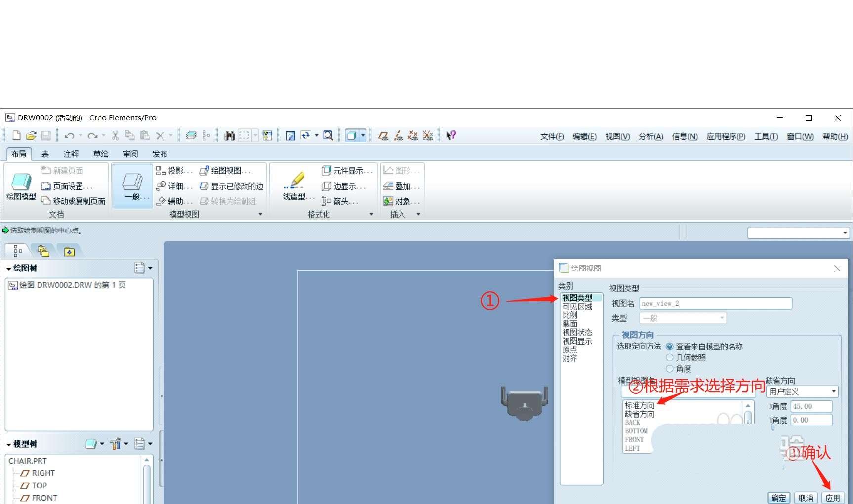Open 绘图视图 drawing view ribbon command
The height and width of the screenshot is (504, 853).
225,170
